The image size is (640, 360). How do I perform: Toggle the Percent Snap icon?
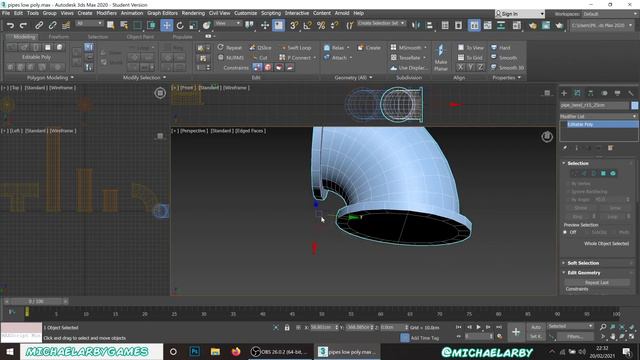(x=321, y=25)
